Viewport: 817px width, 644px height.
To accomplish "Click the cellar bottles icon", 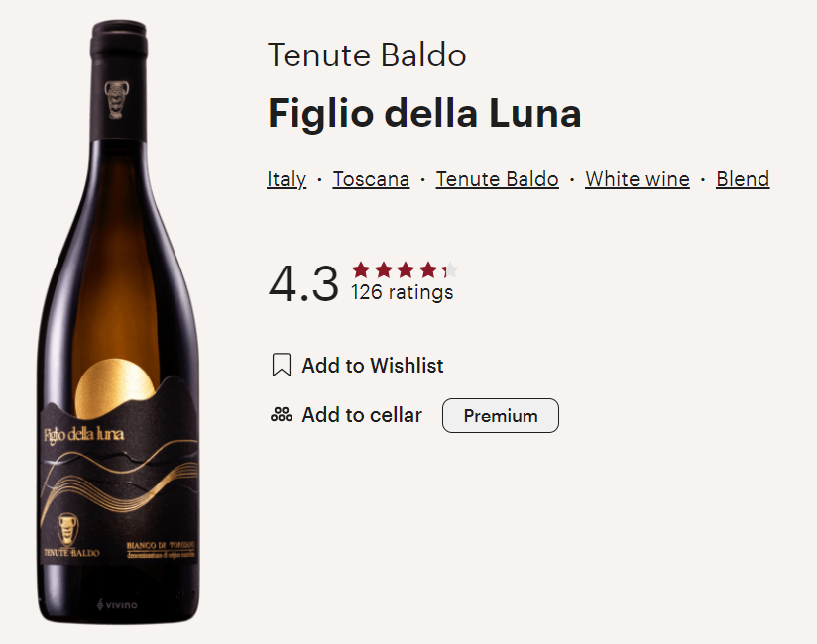I will (x=282, y=415).
